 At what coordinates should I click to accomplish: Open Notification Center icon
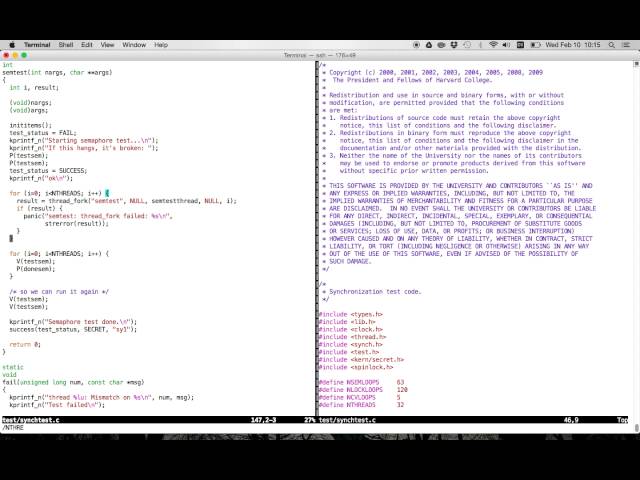pos(626,45)
